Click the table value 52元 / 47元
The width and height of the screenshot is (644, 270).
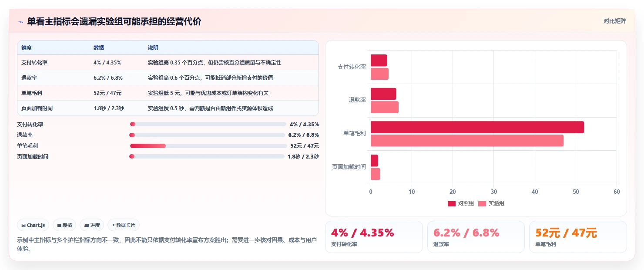(107, 93)
